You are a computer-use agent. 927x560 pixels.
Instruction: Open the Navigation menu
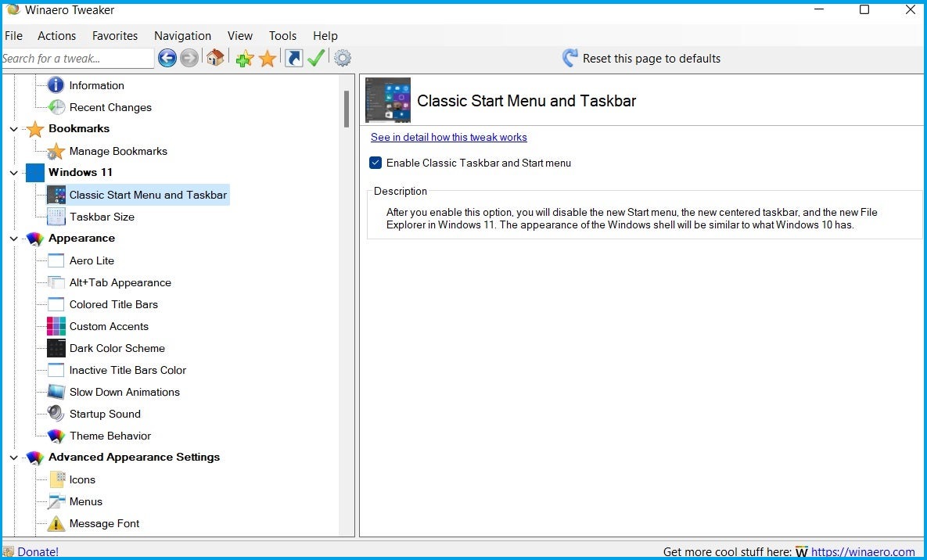183,35
